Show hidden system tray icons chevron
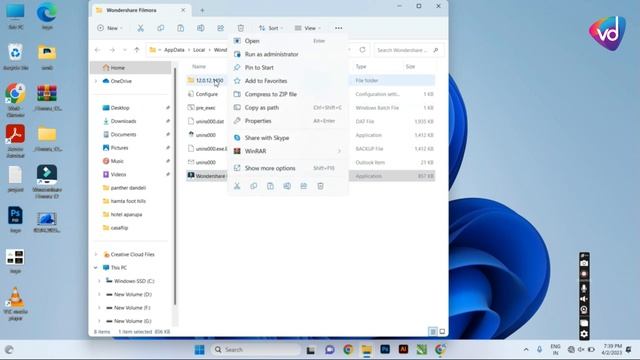 coord(526,350)
